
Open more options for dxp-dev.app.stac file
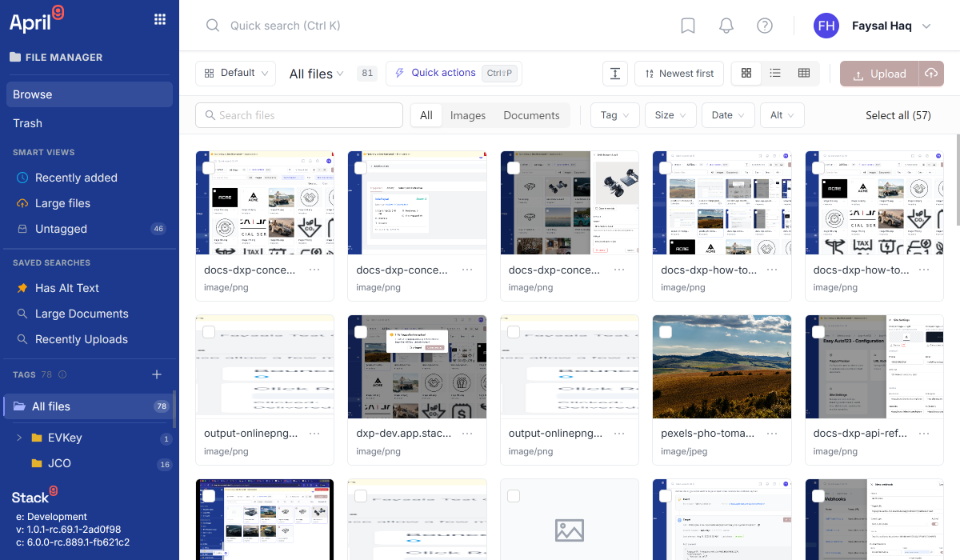pyautogui.click(x=467, y=434)
